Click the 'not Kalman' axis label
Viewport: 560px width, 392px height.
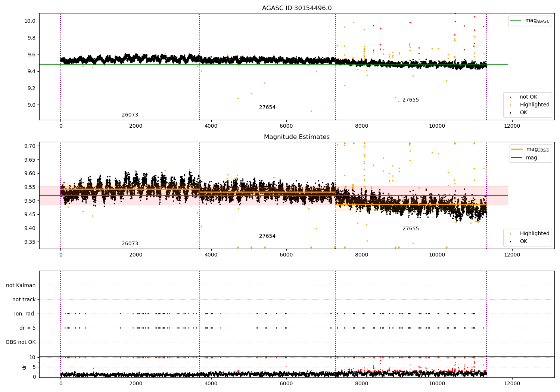click(x=21, y=286)
